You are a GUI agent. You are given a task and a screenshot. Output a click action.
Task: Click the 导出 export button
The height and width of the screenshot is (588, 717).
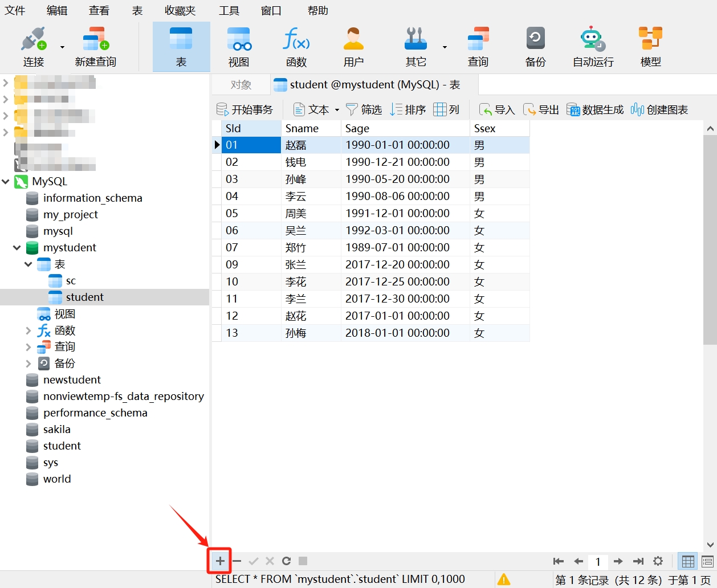(541, 109)
